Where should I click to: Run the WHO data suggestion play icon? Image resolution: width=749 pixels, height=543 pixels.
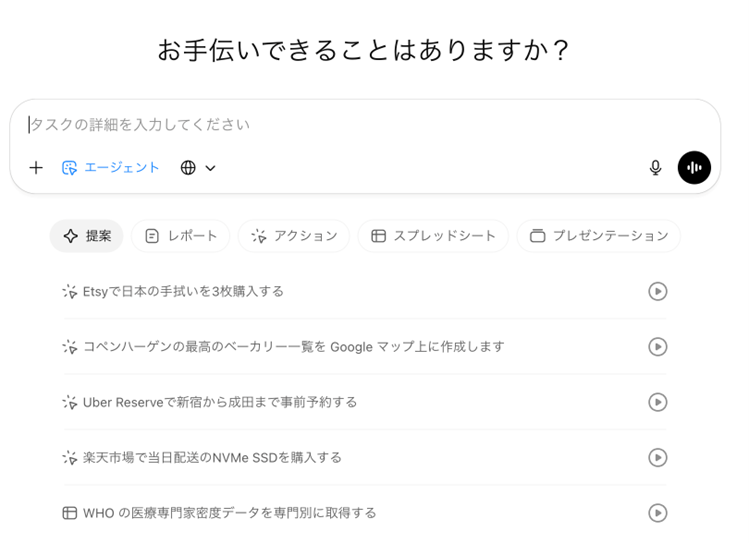pos(657,513)
